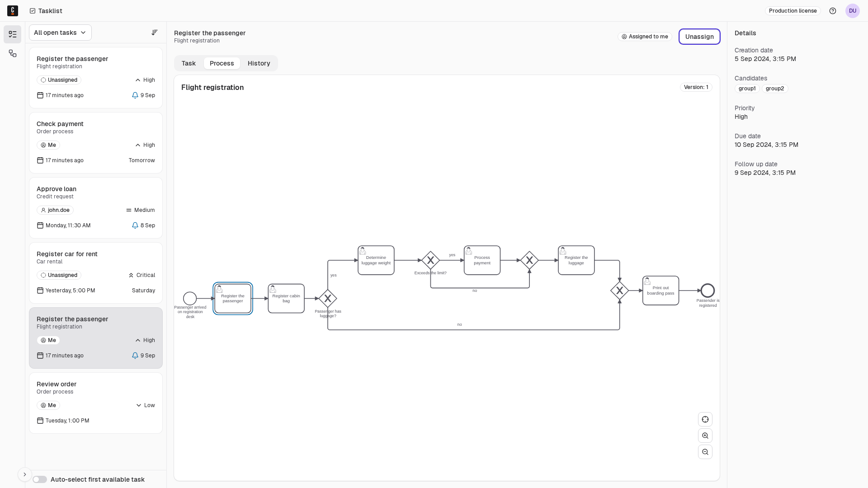This screenshot has height=488, width=868.
Task: Open the All open tasks filter dropdown
Action: point(60,33)
